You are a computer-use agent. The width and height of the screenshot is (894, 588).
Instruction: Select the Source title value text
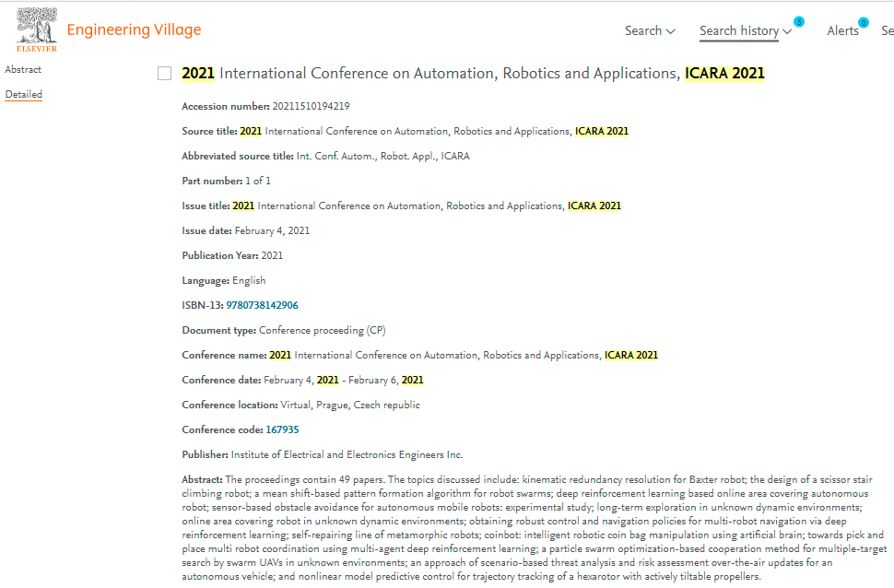tap(434, 131)
